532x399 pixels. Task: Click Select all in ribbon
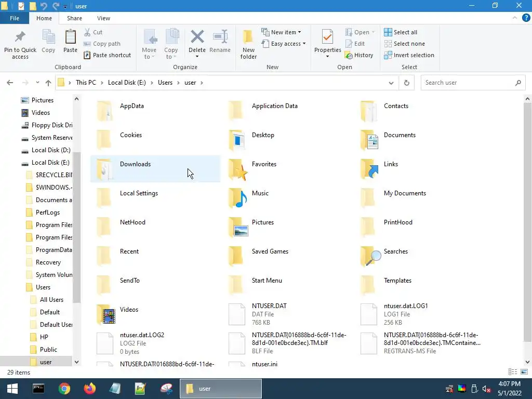click(x=401, y=32)
